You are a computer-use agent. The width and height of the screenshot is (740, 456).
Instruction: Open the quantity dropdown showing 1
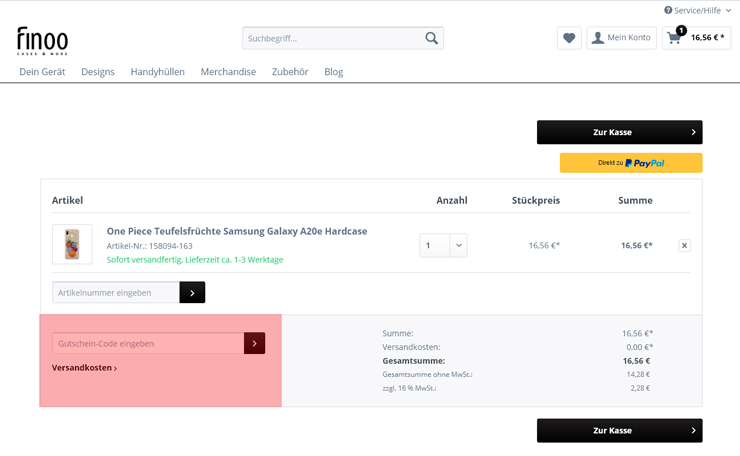(443, 245)
